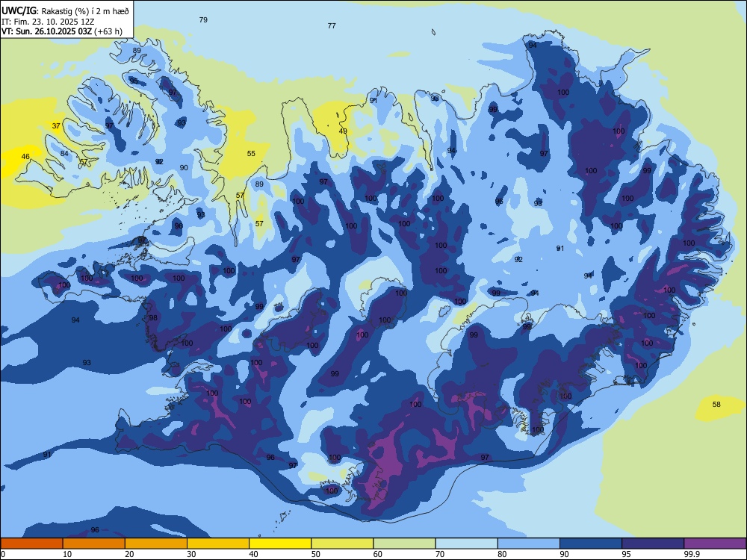The width and height of the screenshot is (747, 560).
Task: Click the purple above-99.9 legend swatch
Action: [715, 544]
